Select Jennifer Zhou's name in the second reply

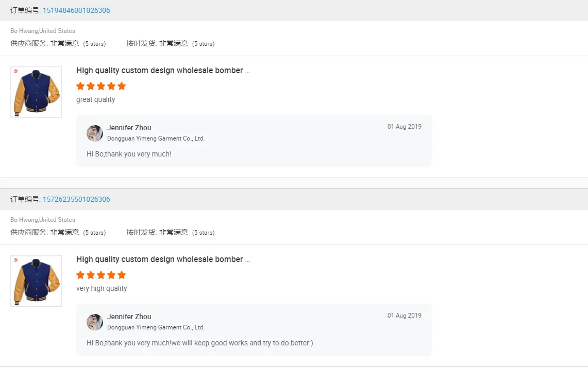pyautogui.click(x=129, y=317)
